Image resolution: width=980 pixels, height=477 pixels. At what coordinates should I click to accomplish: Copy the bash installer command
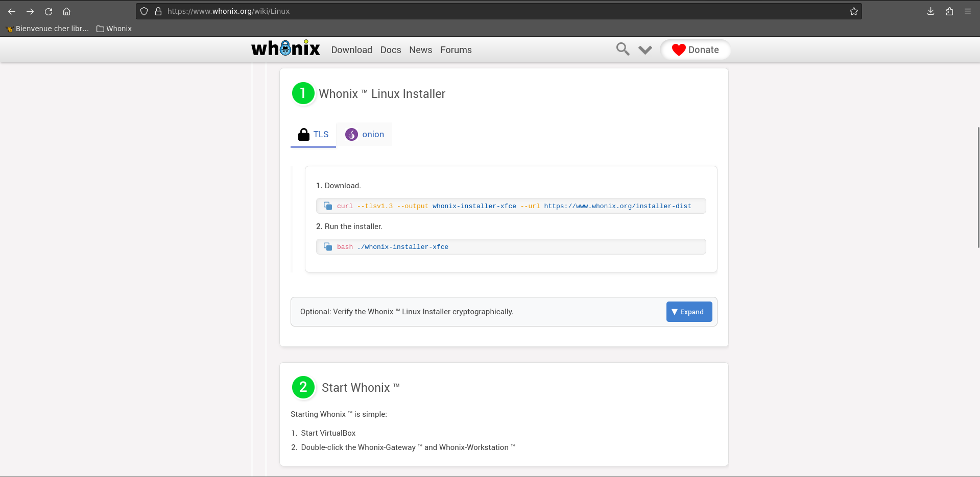point(328,247)
